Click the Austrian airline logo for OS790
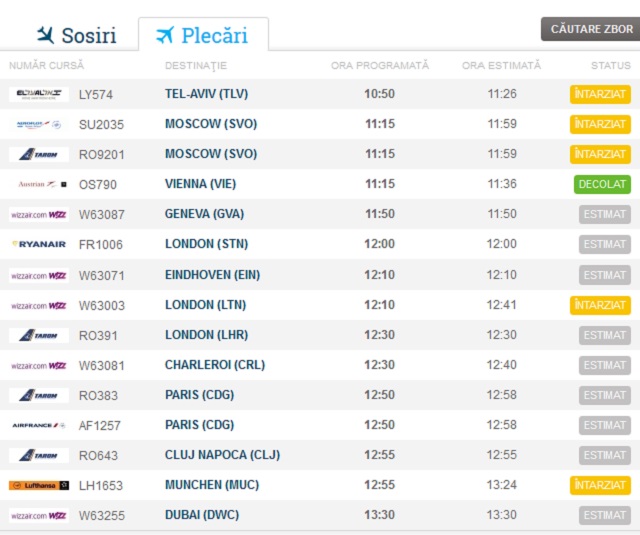The width and height of the screenshot is (640, 535). [x=39, y=184]
